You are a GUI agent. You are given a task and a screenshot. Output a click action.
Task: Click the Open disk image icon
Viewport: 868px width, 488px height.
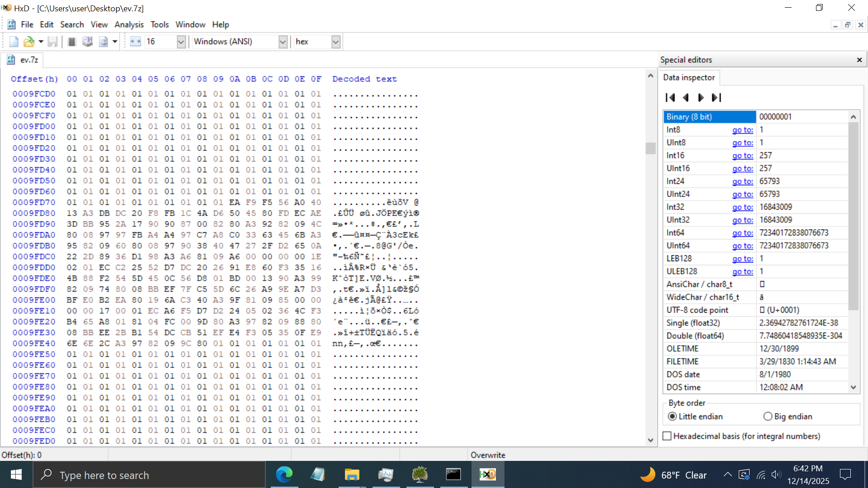(104, 42)
